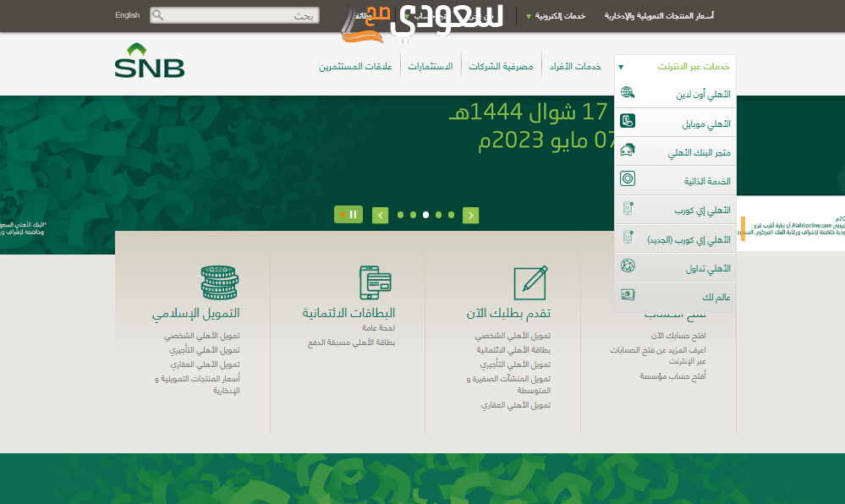Select the first slide indicator dot
This screenshot has height=504, width=845.
click(400, 215)
